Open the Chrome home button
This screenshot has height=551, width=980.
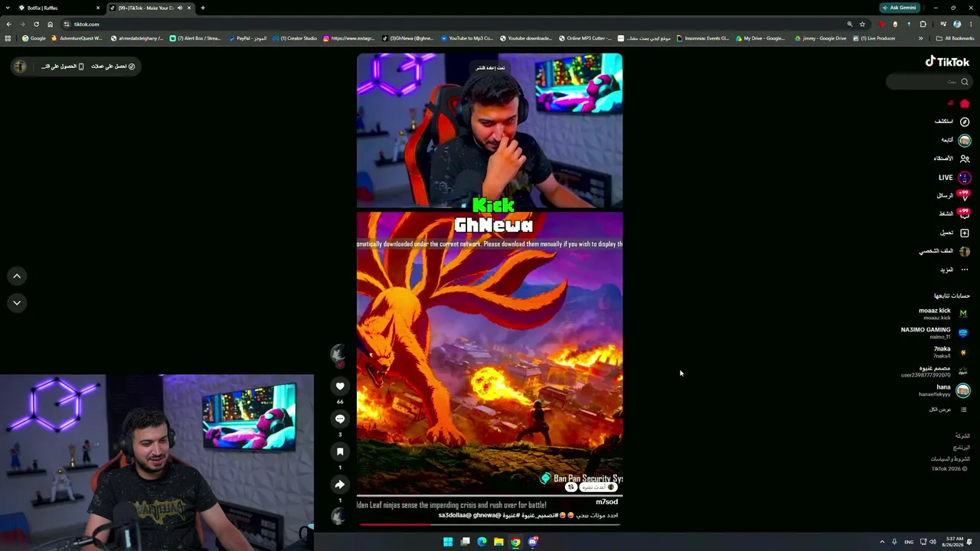(50, 24)
